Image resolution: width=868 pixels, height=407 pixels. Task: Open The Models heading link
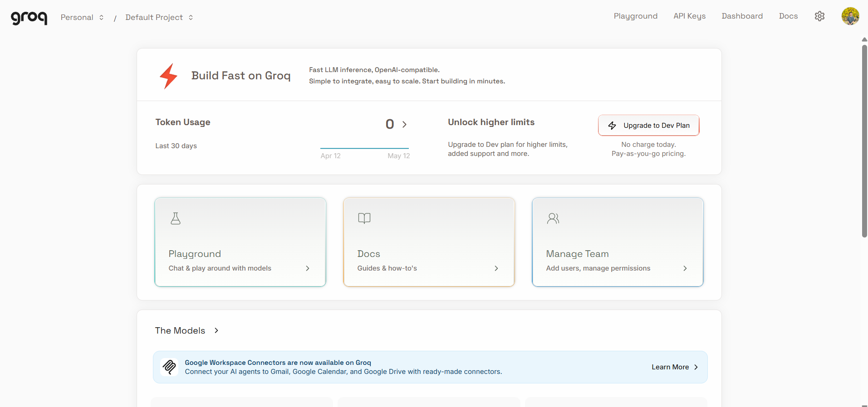(180, 330)
